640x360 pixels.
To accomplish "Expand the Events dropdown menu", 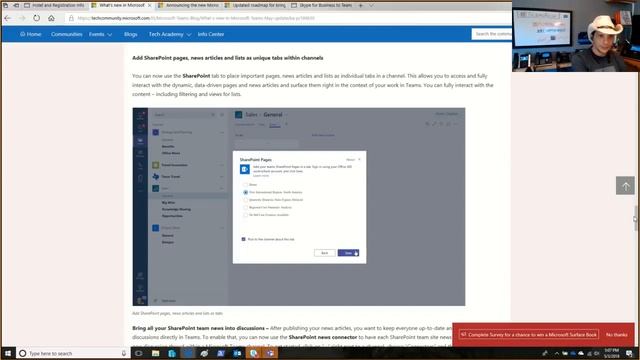I will 100,34.
